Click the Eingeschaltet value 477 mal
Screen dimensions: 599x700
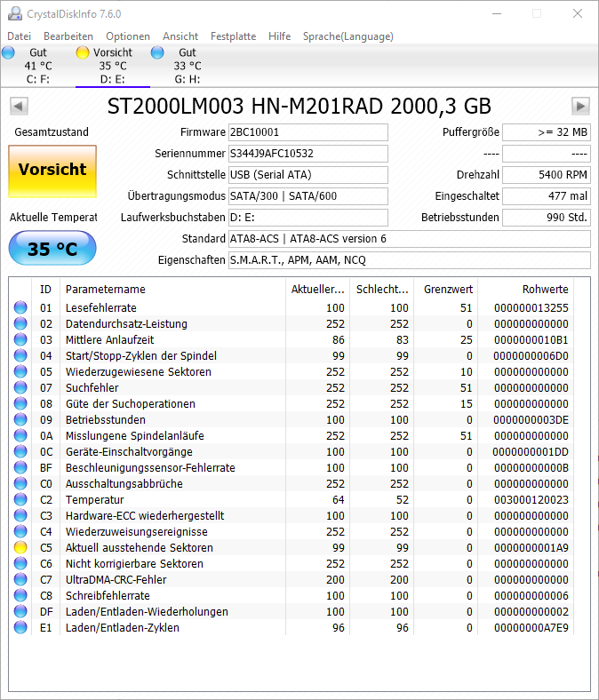[547, 196]
